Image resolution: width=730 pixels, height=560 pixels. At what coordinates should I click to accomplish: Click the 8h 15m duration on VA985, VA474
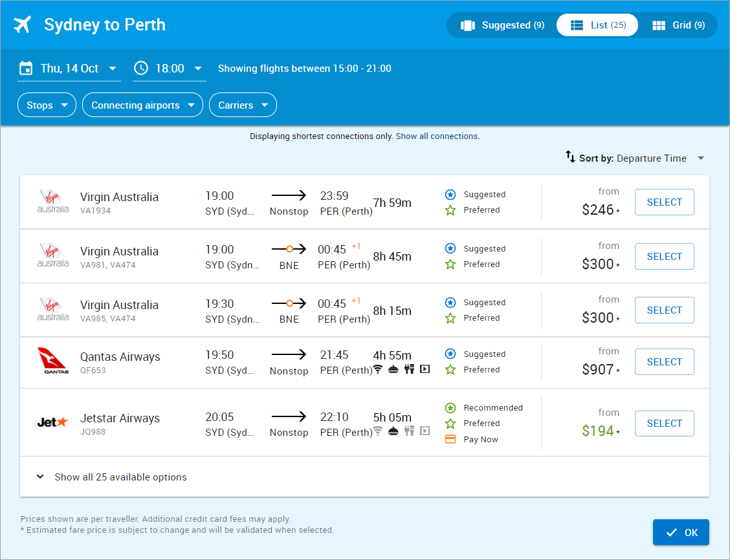tap(392, 310)
